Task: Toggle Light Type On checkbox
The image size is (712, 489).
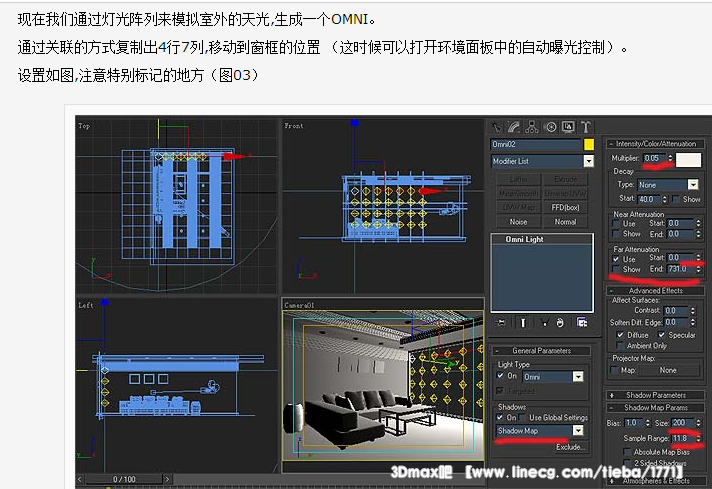Action: coord(500,376)
